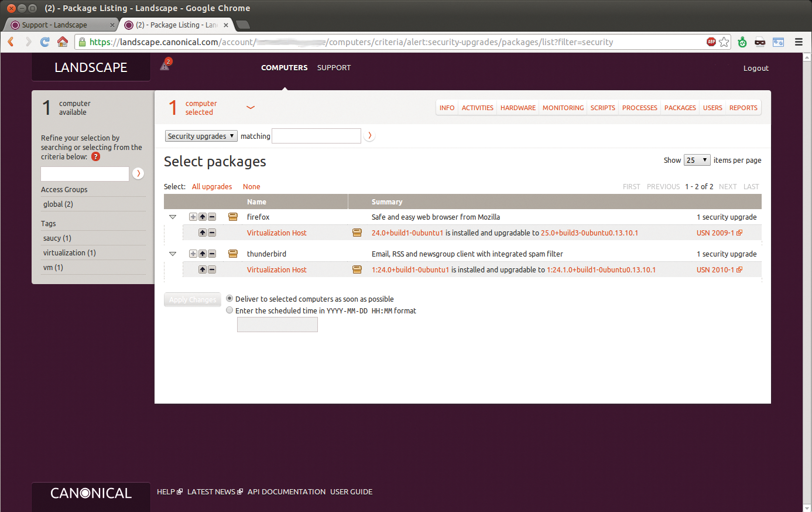Click the Adblock Plus icon in address bar
812x512 pixels.
(x=711, y=42)
